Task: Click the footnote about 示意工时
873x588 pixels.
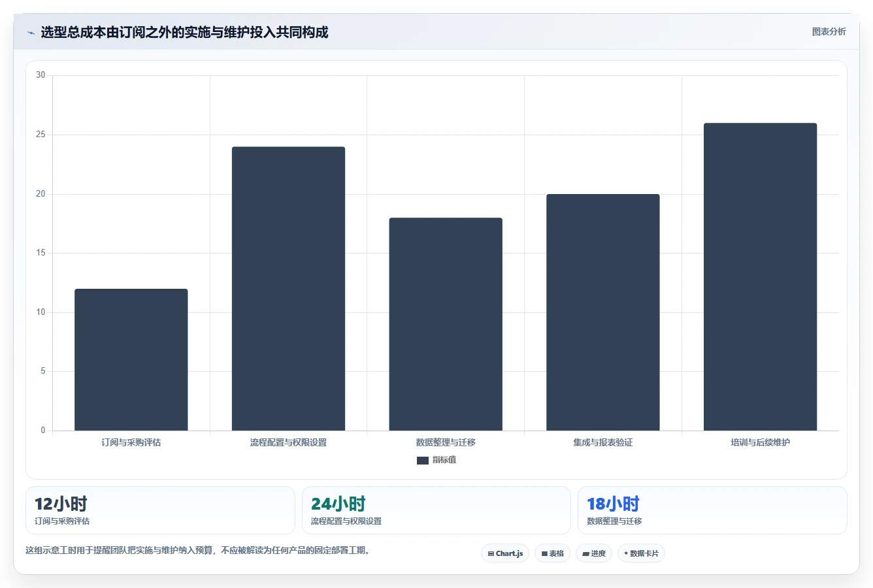Action: 199,550
